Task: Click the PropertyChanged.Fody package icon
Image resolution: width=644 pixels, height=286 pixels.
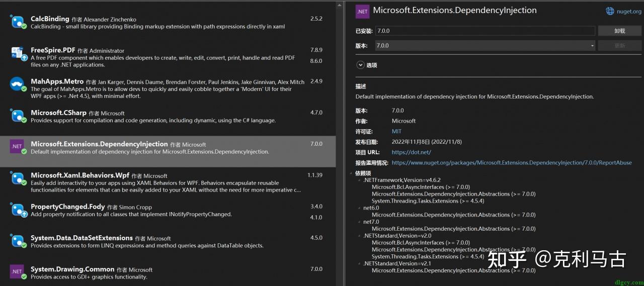Action: [18, 210]
